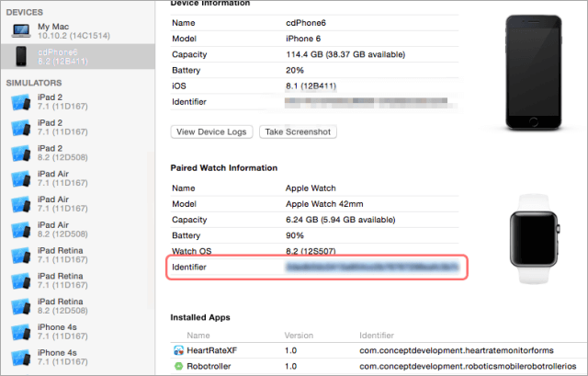Screen dimensions: 588x376
Task: Select the Robotroller app name
Action: click(x=209, y=366)
